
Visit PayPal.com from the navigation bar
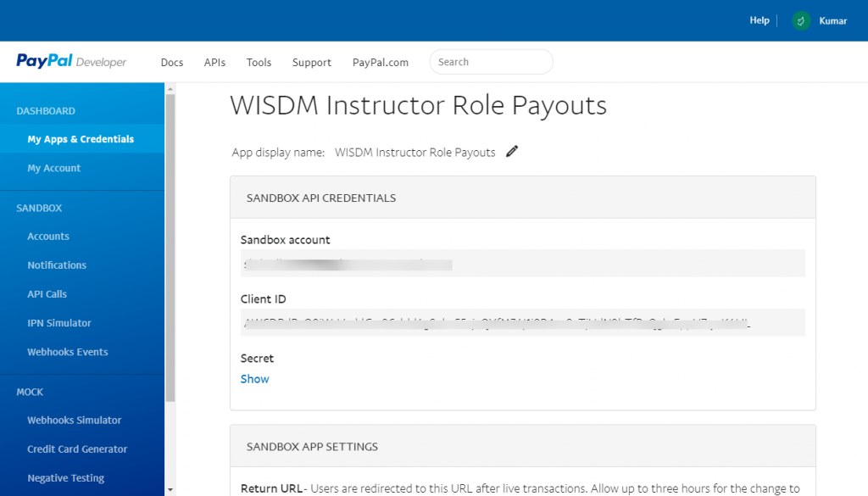381,63
